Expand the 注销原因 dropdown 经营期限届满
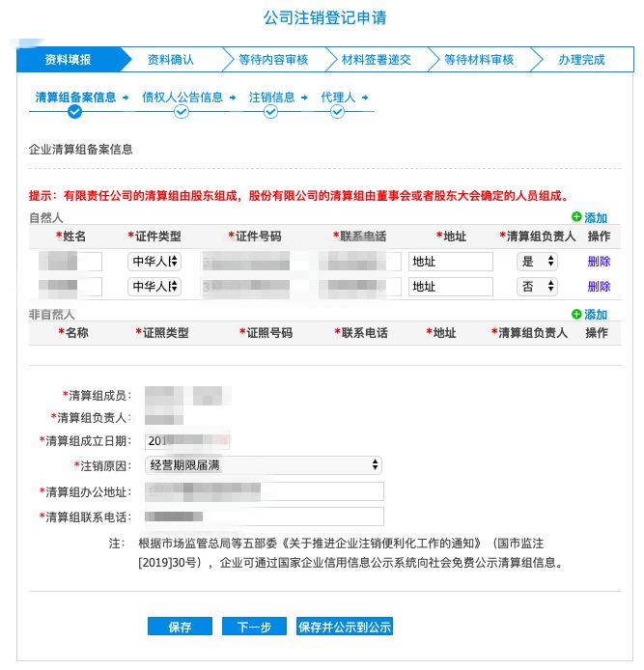The width and height of the screenshot is (644, 670). (264, 465)
